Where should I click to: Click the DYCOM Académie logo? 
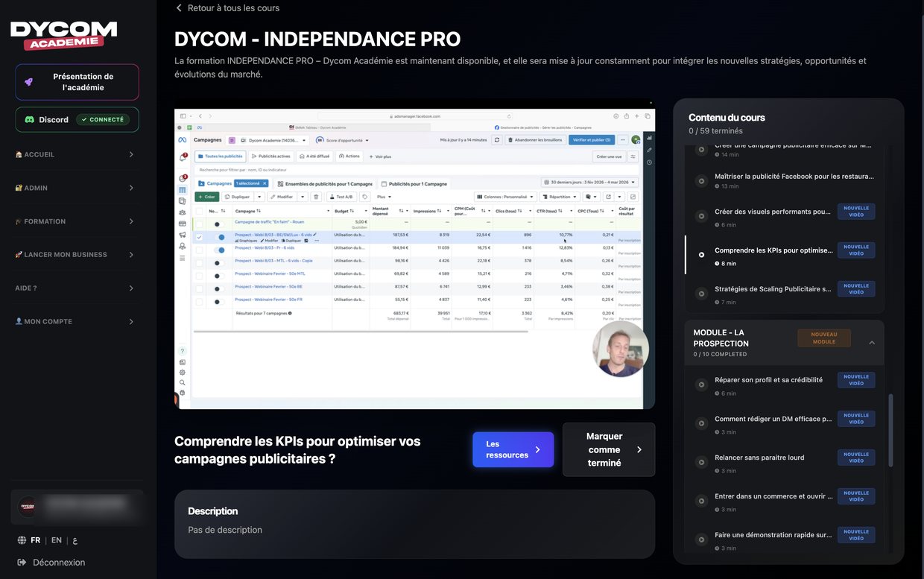[63, 35]
